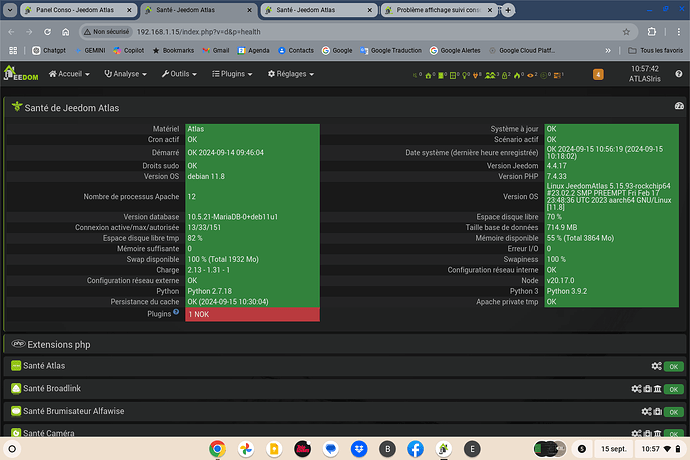The image size is (690, 460).
Task: Switch to the Panel Conso - Jeedom Atlas tab
Action: point(77,10)
